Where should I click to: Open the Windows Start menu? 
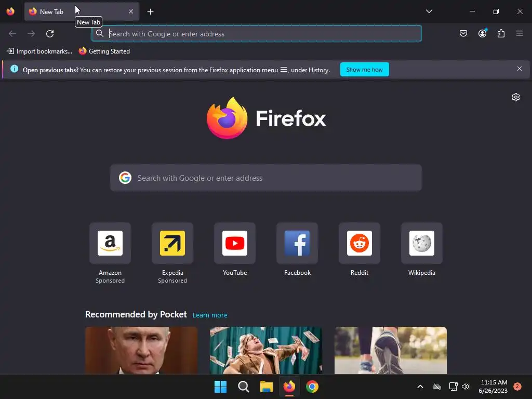220,387
